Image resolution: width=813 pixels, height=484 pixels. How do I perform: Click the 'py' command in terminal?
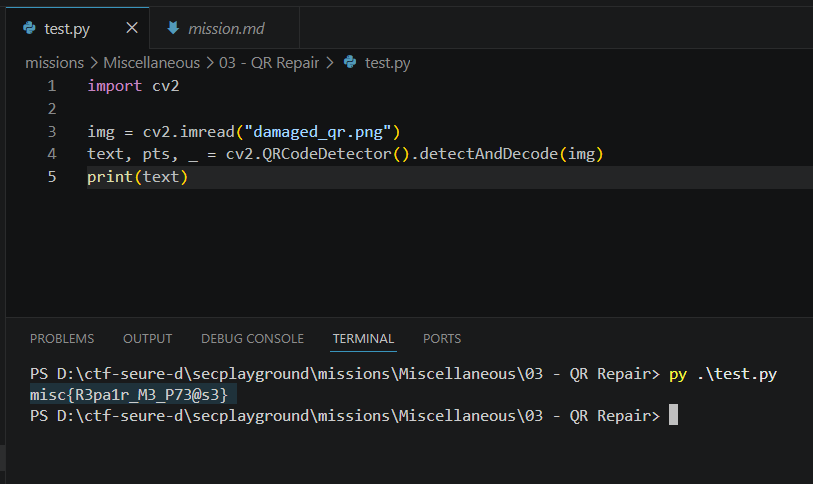point(678,375)
